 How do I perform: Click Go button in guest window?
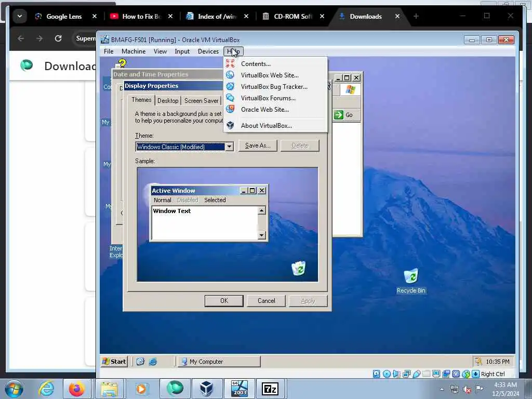[x=345, y=115]
